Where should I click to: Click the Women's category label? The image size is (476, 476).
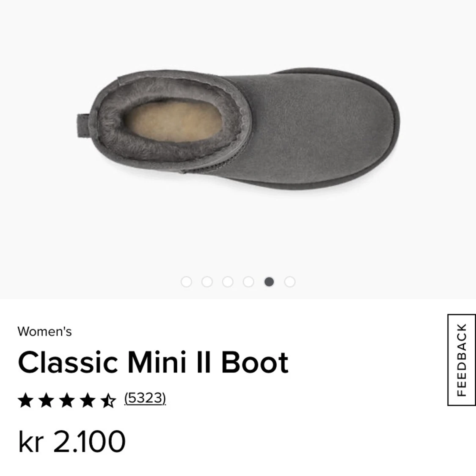point(44,331)
